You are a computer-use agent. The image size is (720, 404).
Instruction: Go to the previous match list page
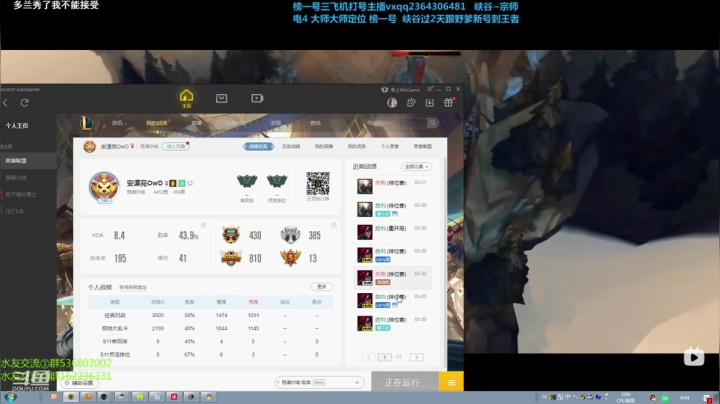[369, 357]
